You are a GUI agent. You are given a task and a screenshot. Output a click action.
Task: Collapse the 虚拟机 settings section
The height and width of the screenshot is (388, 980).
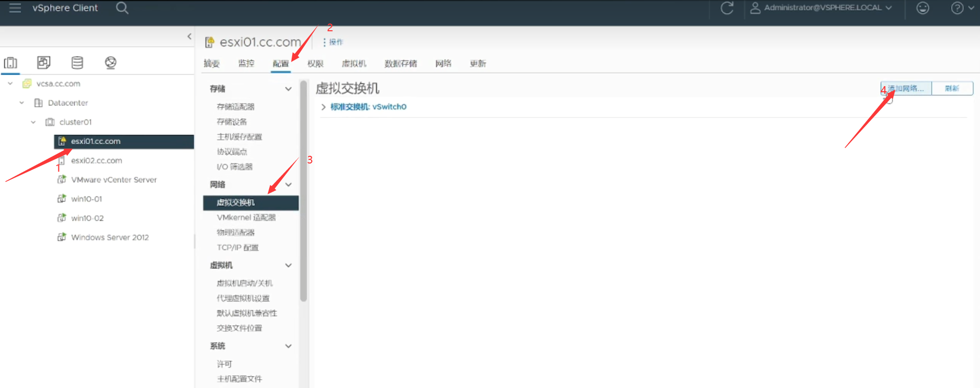(288, 265)
